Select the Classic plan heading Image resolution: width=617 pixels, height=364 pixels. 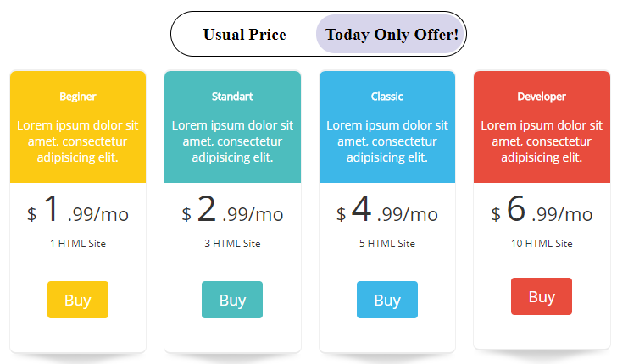[387, 97]
